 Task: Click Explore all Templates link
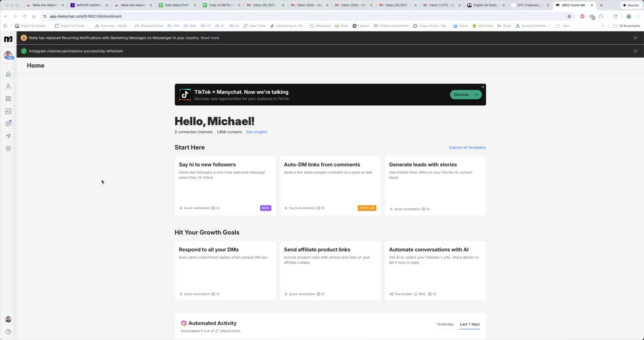tap(467, 147)
